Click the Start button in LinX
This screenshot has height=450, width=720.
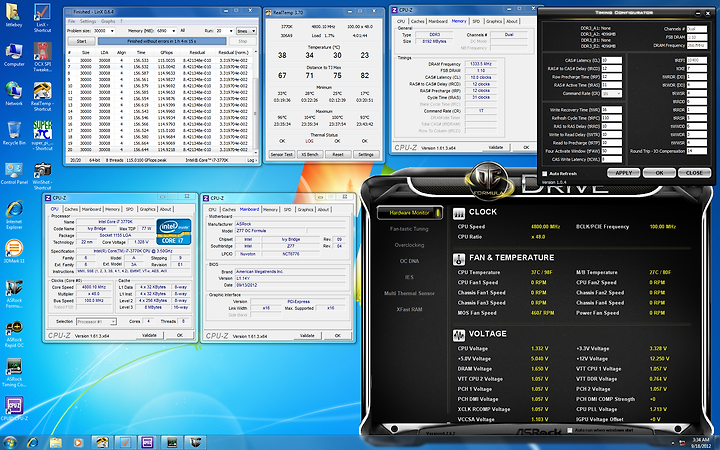82,41
